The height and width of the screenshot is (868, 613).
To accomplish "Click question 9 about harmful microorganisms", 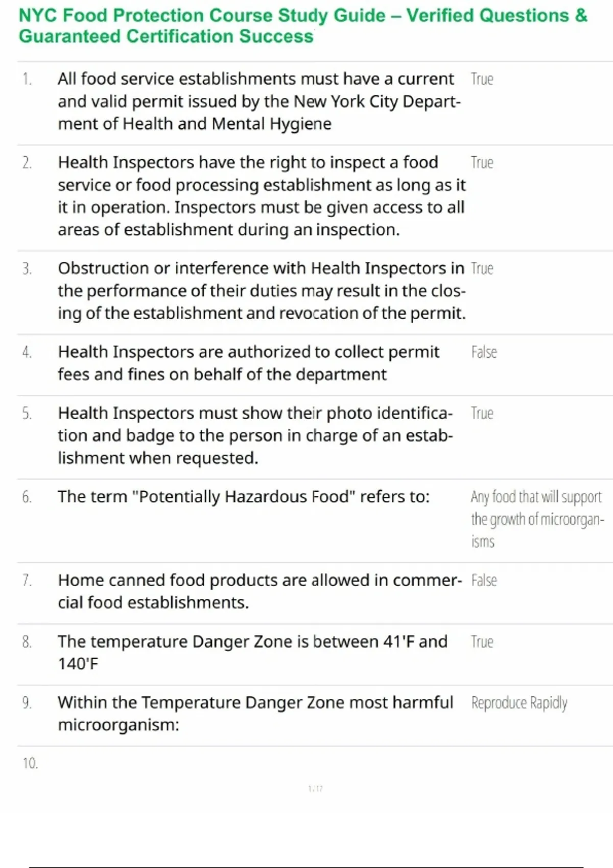I will (255, 713).
